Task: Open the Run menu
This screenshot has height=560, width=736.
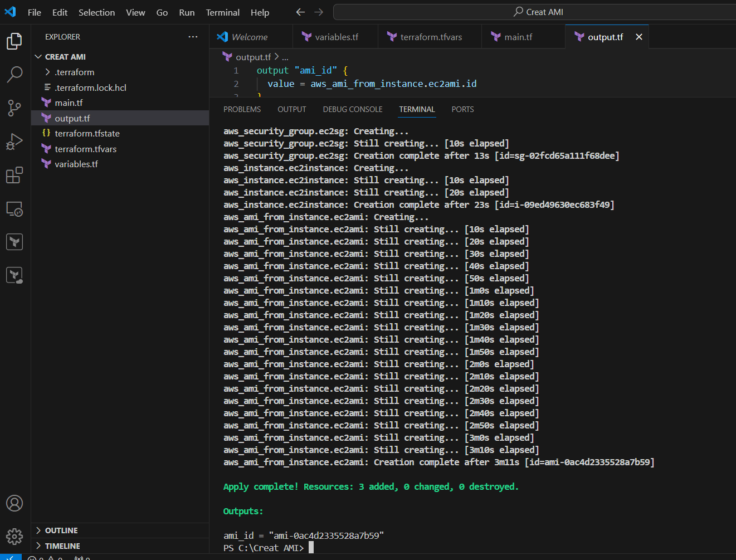Action: click(x=187, y=12)
